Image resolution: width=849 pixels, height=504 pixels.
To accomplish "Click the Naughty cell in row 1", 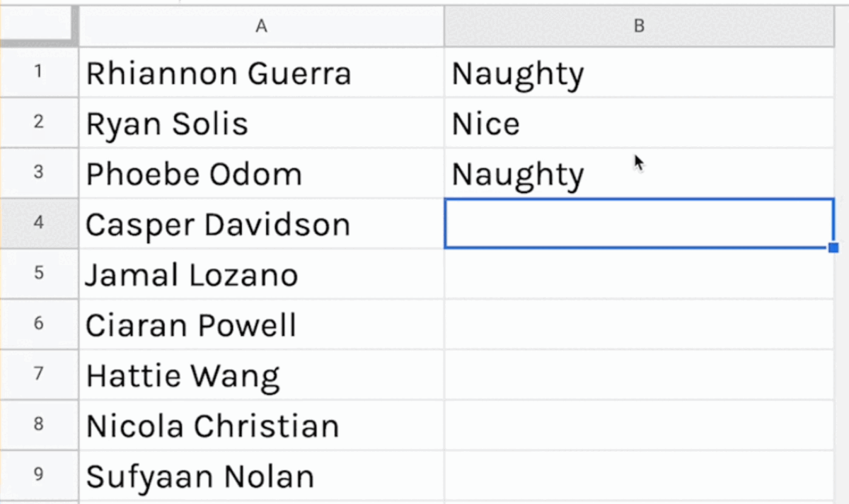I will point(639,73).
